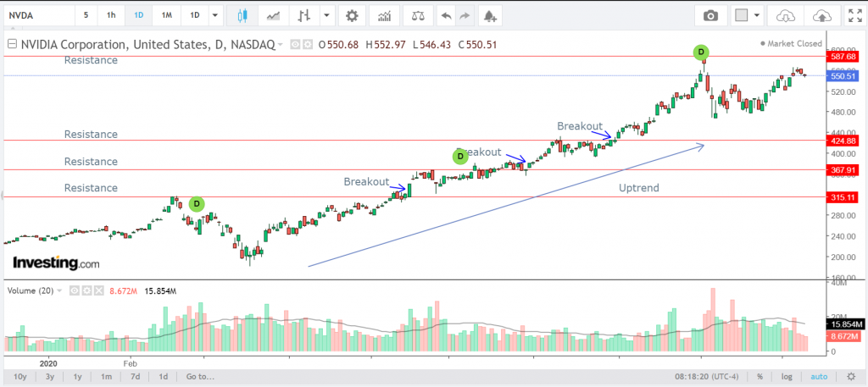Switch to the area chart style icon

(274, 15)
